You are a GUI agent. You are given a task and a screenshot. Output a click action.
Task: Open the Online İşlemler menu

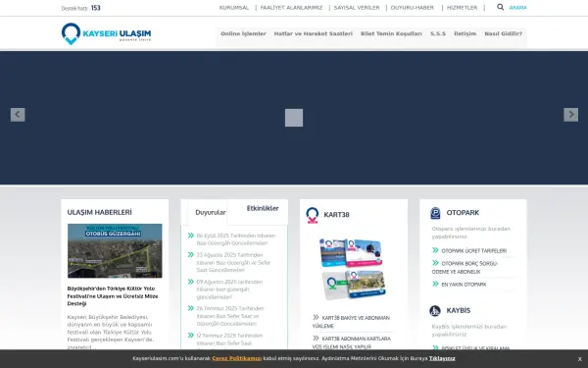pos(243,33)
